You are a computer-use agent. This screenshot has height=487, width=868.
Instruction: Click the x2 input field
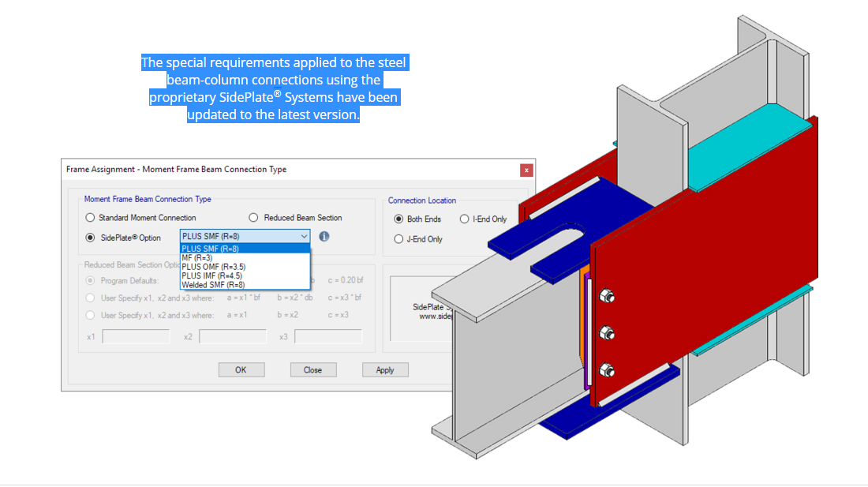point(233,336)
